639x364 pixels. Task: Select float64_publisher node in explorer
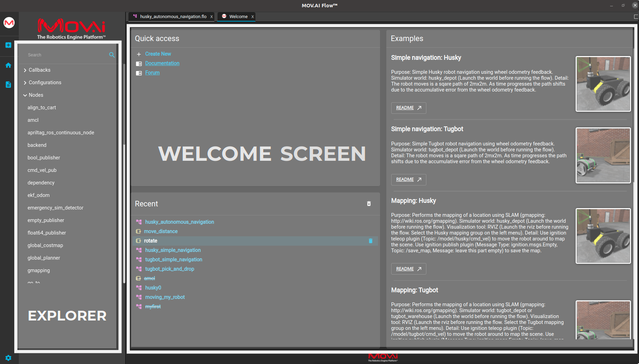pos(47,233)
